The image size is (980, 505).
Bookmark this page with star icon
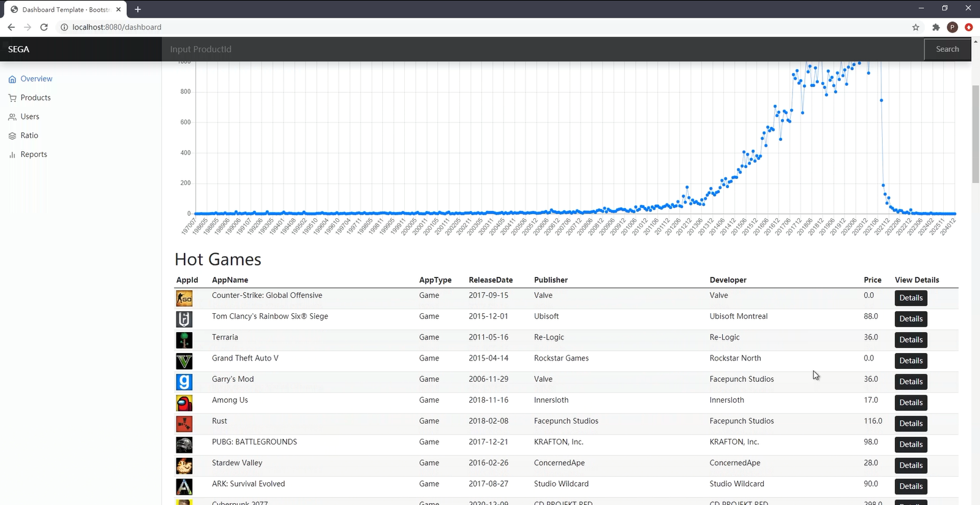916,27
